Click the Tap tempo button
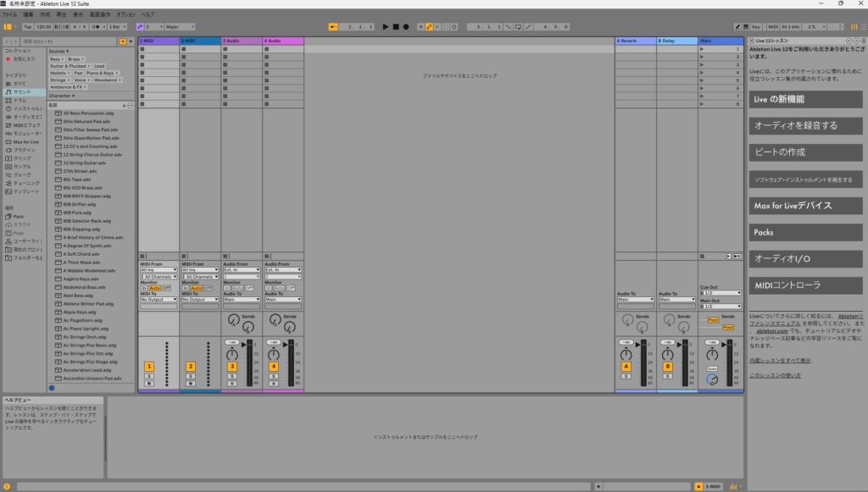868x492 pixels. 28,26
